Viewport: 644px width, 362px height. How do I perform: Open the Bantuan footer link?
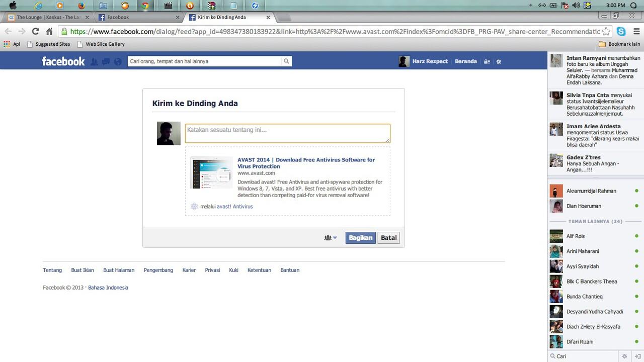[290, 270]
